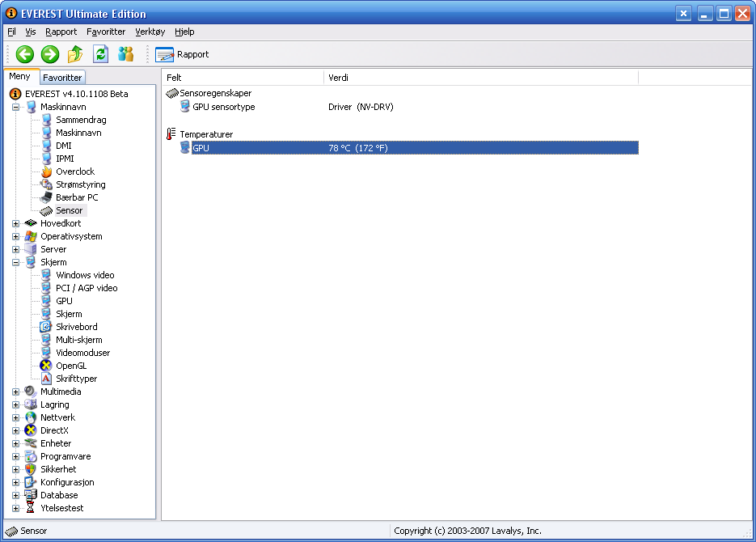This screenshot has height=542, width=756.
Task: Click the Felt column header
Action: 243,78
